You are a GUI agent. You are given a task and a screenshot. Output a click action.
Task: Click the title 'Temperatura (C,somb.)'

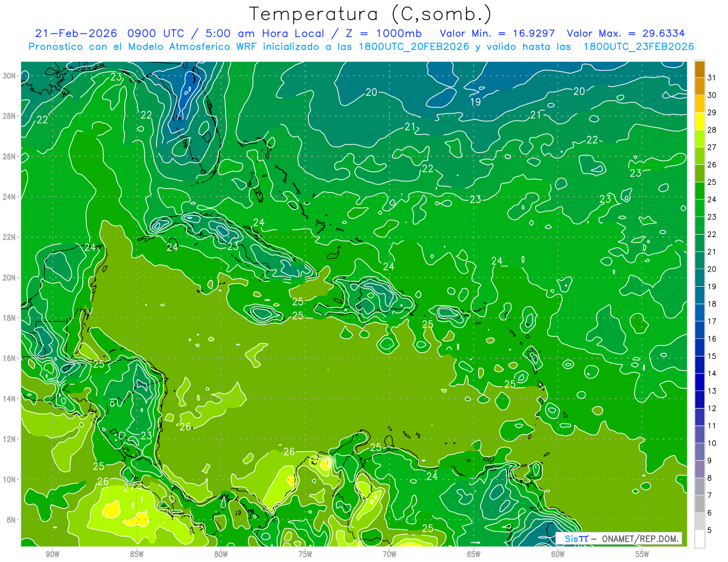370,15
